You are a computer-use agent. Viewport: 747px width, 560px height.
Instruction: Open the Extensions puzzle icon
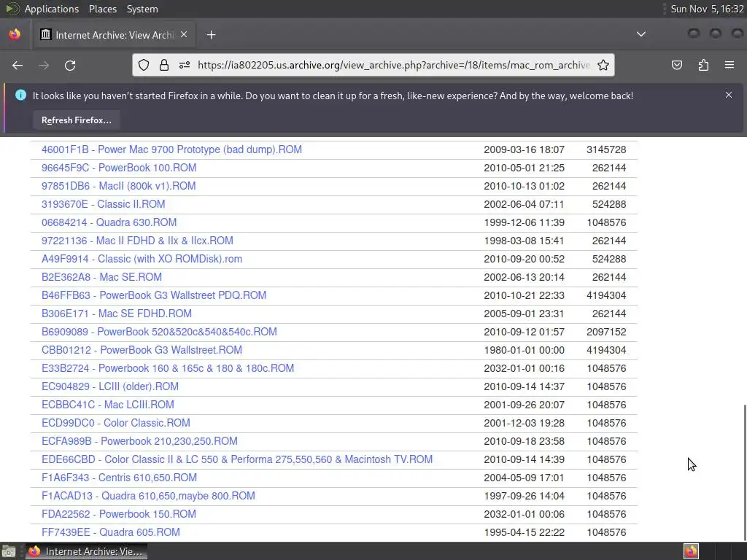pyautogui.click(x=703, y=65)
